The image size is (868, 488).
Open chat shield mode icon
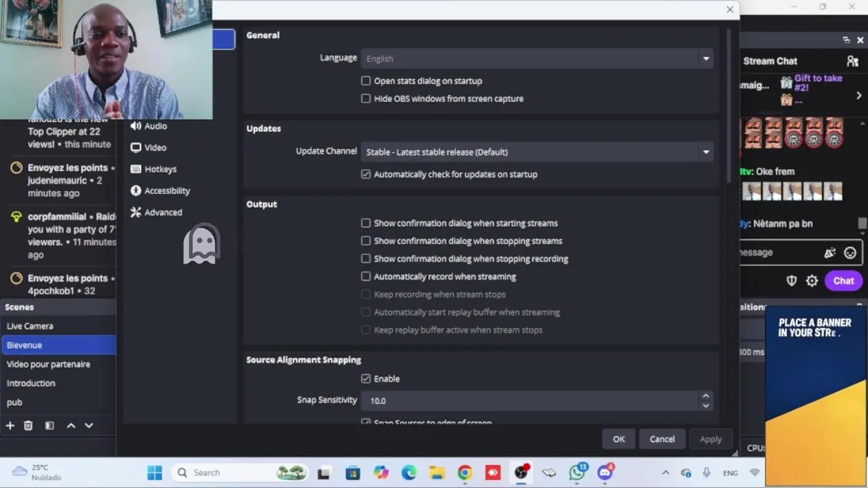pyautogui.click(x=791, y=281)
